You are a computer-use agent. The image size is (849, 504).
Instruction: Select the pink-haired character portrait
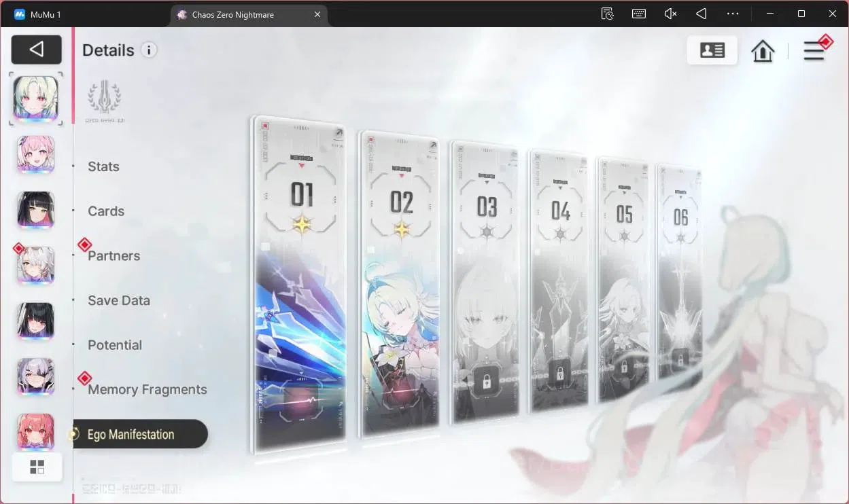pos(36,156)
